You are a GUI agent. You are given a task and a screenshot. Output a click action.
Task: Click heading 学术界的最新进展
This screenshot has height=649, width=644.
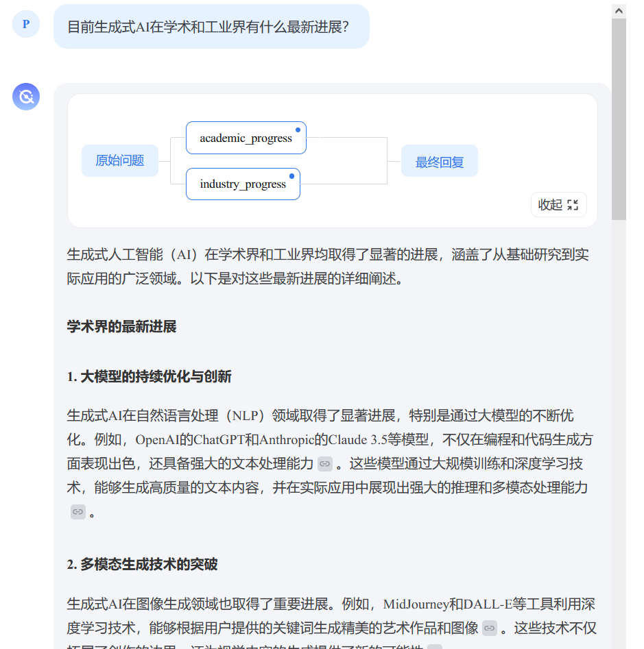point(122,327)
